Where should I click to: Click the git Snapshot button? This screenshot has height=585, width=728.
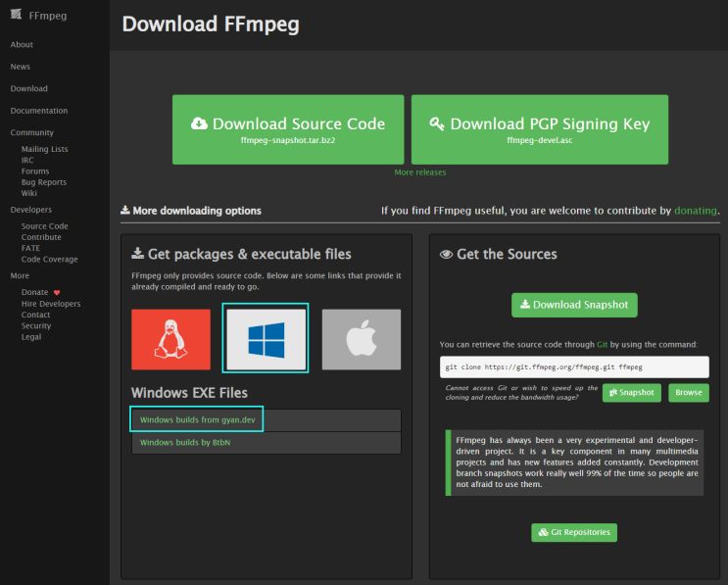coord(631,393)
